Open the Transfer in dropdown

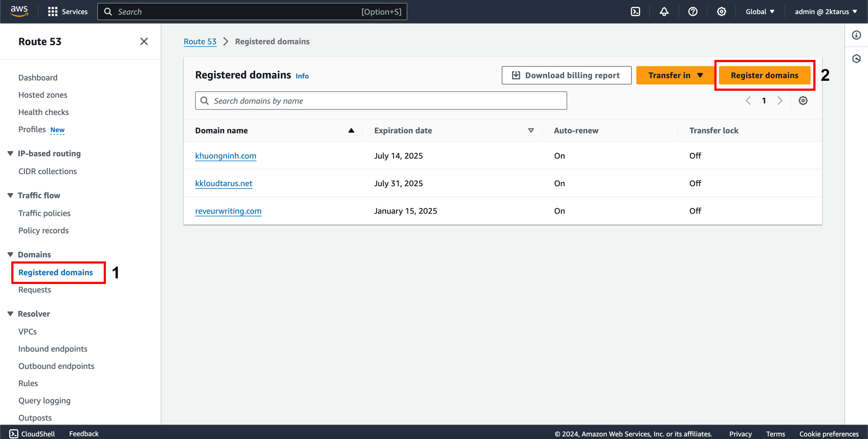[x=675, y=75]
